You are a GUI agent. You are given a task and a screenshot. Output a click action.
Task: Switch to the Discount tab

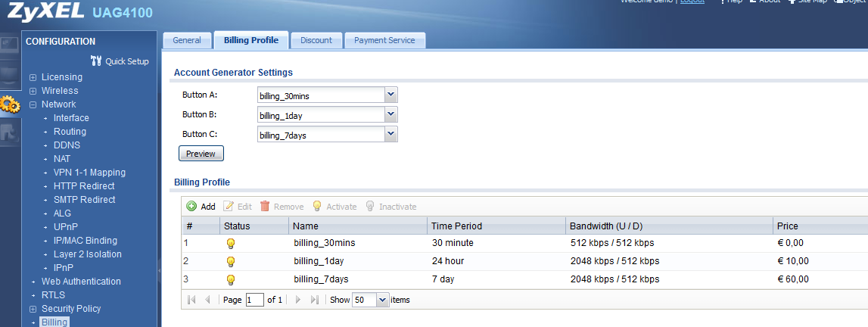pyautogui.click(x=316, y=40)
